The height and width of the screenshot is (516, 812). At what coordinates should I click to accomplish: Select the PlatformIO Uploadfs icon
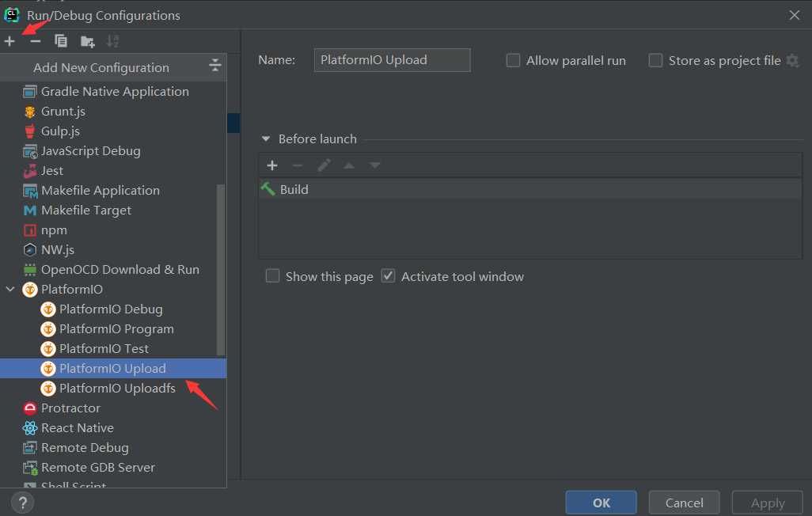[x=48, y=388]
